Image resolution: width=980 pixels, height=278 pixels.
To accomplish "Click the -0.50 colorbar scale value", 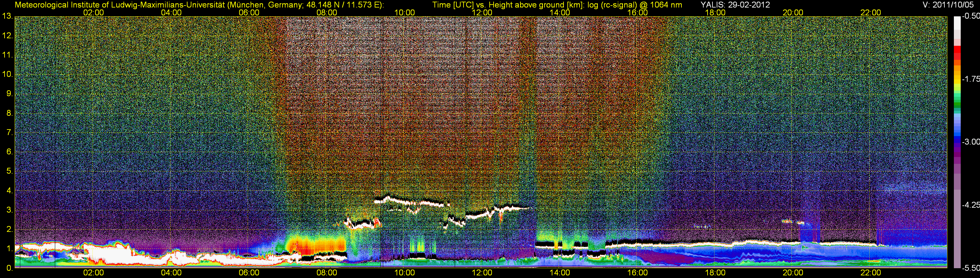I will pyautogui.click(x=971, y=16).
